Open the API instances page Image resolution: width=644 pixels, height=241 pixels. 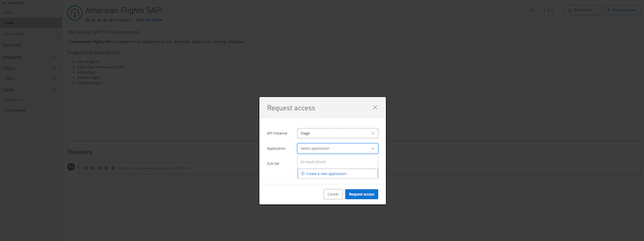point(15,110)
